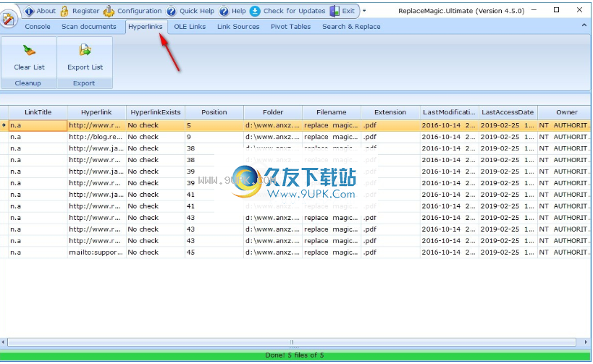593x364 pixels.
Task: Click the ReplaceMagic application logo icon
Action: (x=8, y=19)
